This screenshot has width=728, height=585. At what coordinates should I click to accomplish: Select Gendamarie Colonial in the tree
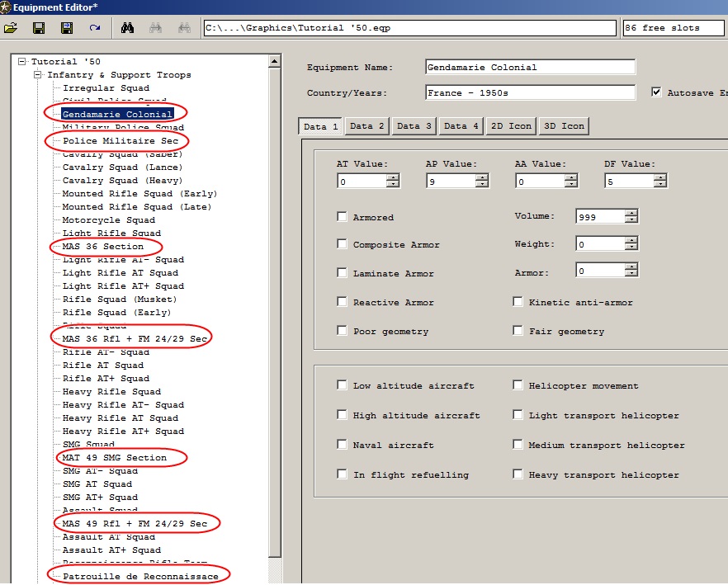(x=117, y=114)
